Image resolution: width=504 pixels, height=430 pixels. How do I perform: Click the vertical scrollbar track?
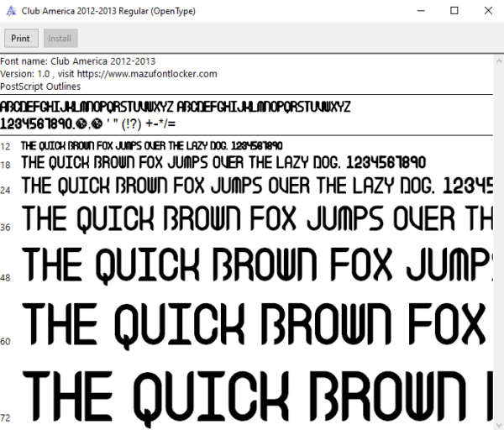[499, 241]
